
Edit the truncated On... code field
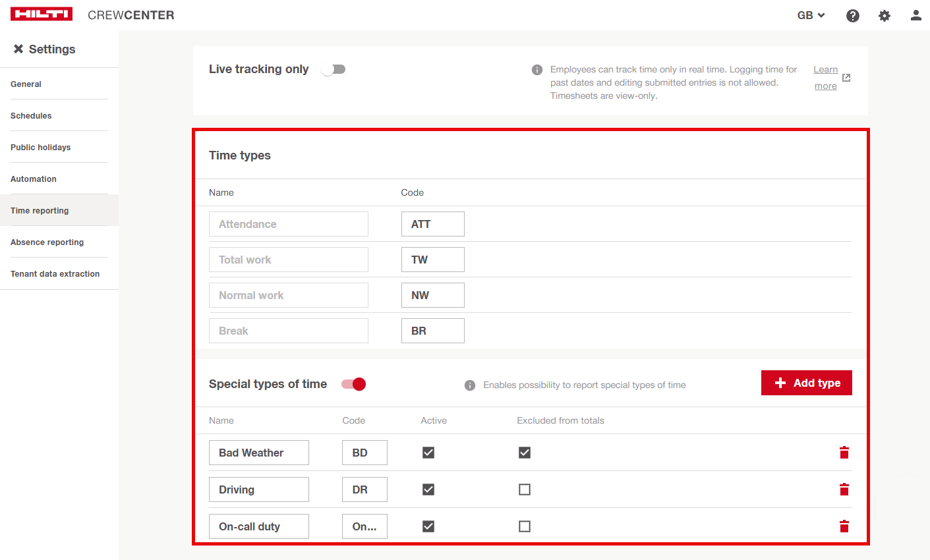click(364, 526)
